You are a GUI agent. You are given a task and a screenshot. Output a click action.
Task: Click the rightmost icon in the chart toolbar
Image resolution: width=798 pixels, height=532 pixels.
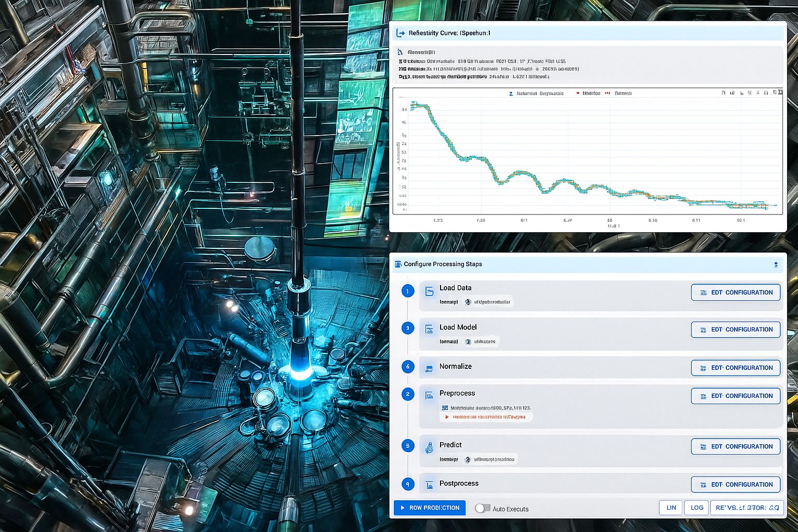780,92
